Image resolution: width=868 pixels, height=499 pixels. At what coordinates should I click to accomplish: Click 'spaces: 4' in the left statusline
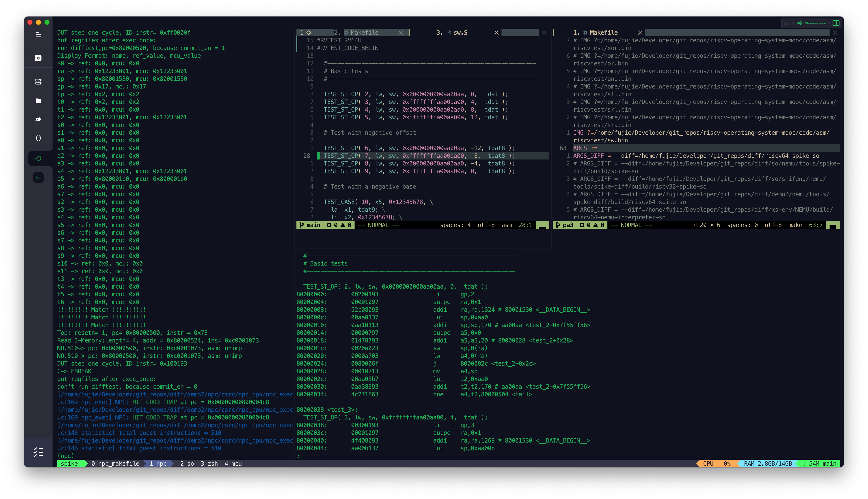pyautogui.click(x=455, y=225)
